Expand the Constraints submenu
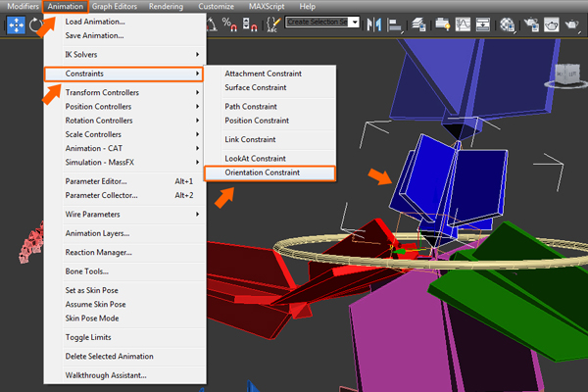This screenshot has height=392, width=588. [x=123, y=73]
